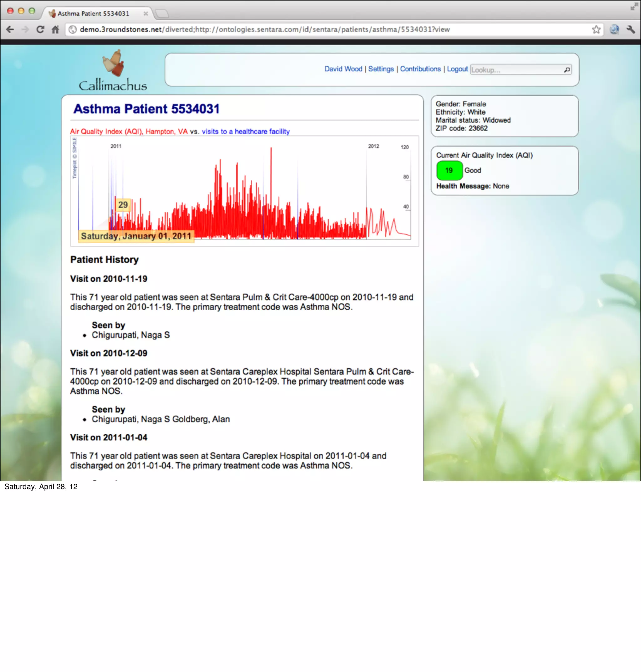Viewport: 641px width, 672px height.
Task: Close the Asthma Patient 5534031 tab
Action: pos(146,14)
